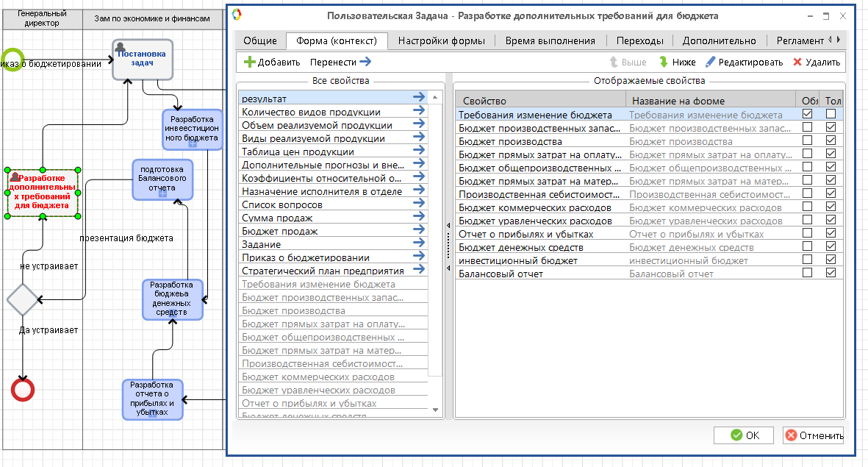Select Назначение исполнителя в отделе in all properties
This screenshot has width=868, height=467.
[x=334, y=191]
